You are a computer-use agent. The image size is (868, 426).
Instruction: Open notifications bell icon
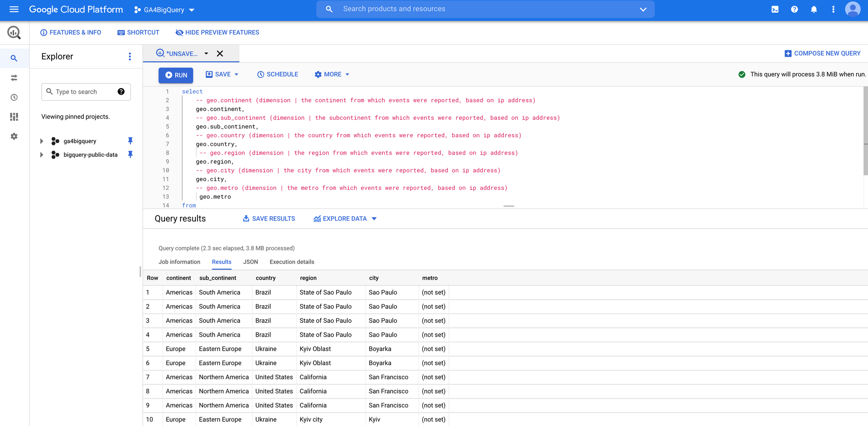click(814, 9)
